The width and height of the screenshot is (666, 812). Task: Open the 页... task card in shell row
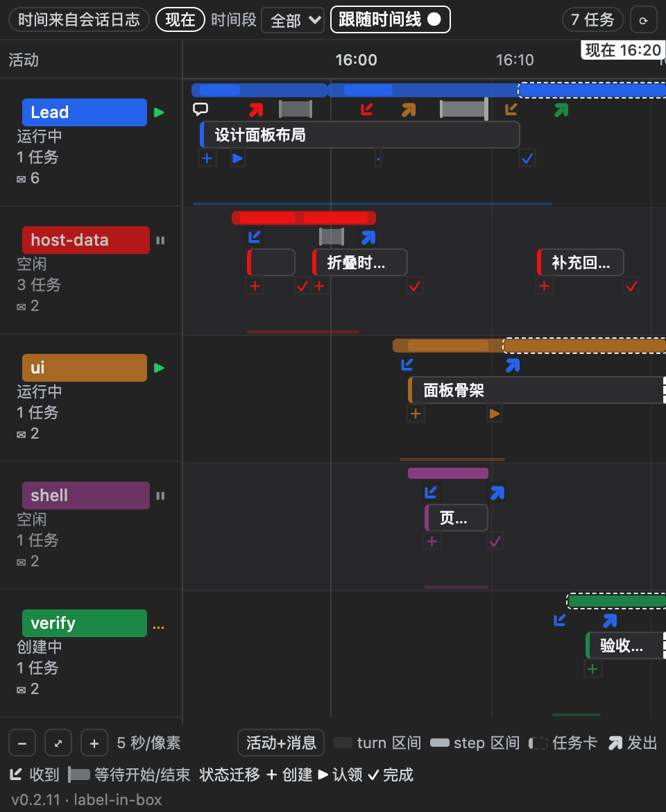pos(456,518)
